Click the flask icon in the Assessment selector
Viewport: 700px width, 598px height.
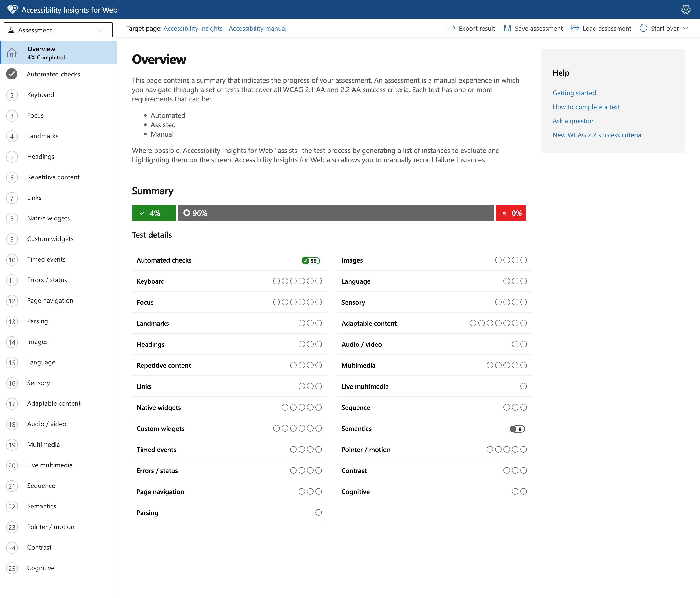(11, 30)
